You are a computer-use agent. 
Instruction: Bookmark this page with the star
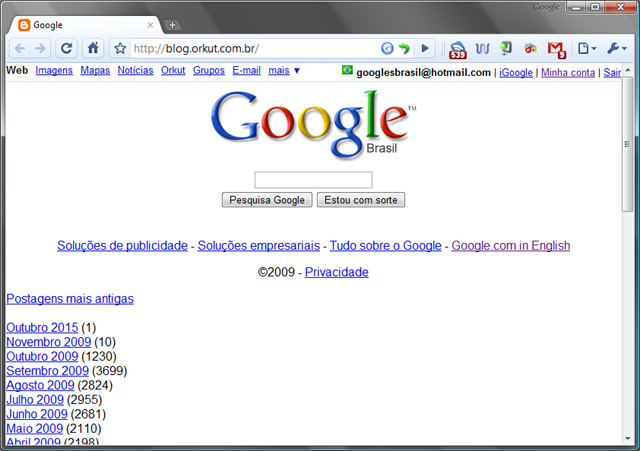(120, 49)
